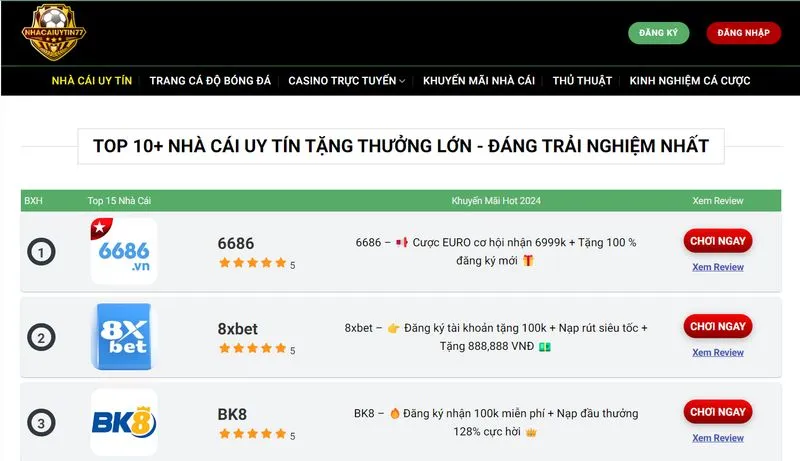The image size is (800, 461).
Task: Click Chơi Ngay for 6686
Action: point(718,241)
